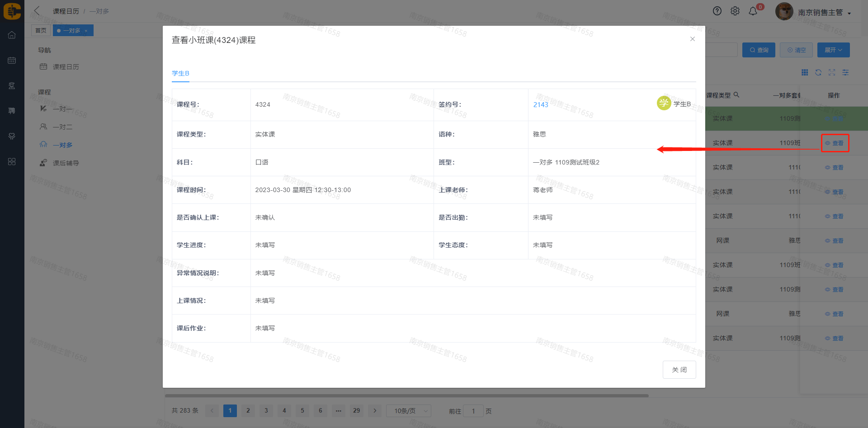Viewport: 868px width, 428px height.
Task: Click the calendar icon in left sidebar
Action: tap(12, 61)
